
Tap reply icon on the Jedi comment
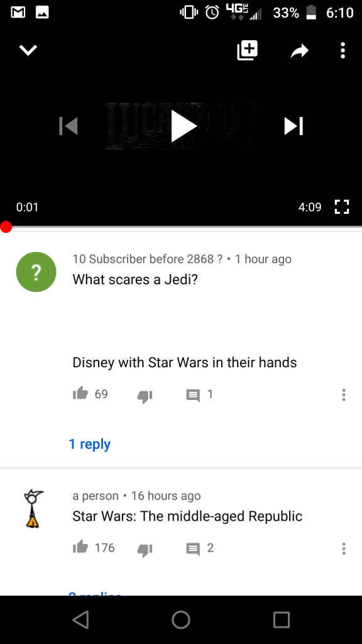coord(193,396)
